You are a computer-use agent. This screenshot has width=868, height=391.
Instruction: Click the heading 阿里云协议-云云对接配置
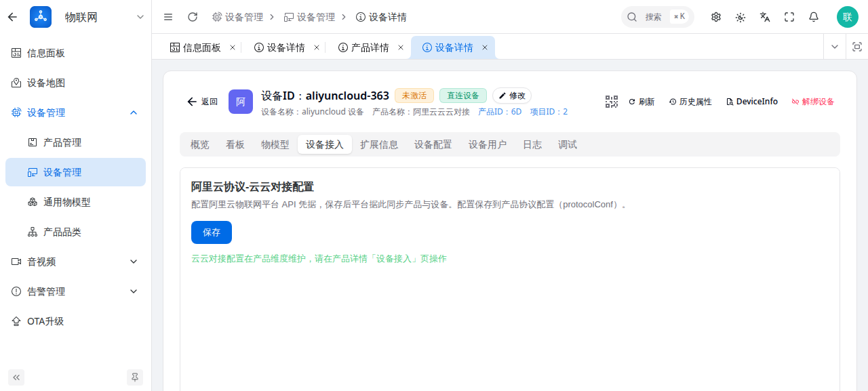(252, 187)
